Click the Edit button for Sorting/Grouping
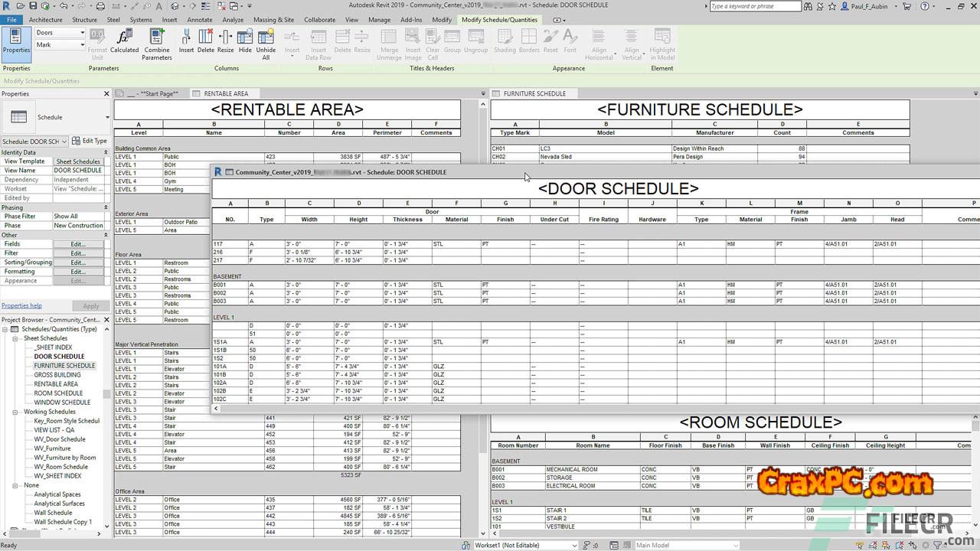 tap(77, 262)
